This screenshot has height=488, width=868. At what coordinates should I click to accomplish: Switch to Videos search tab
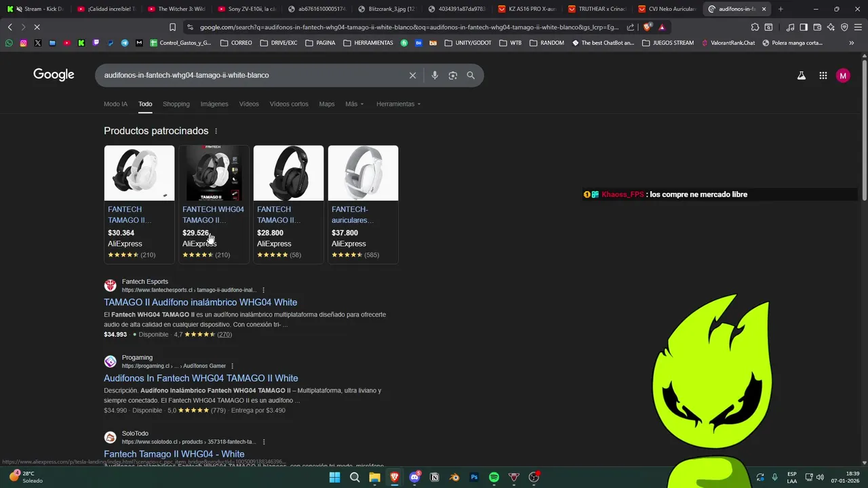249,104
